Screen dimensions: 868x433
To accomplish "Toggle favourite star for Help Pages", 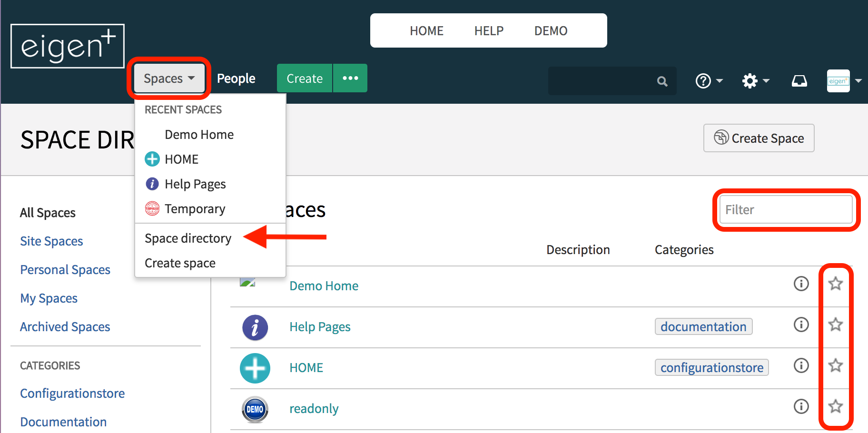I will tap(836, 325).
